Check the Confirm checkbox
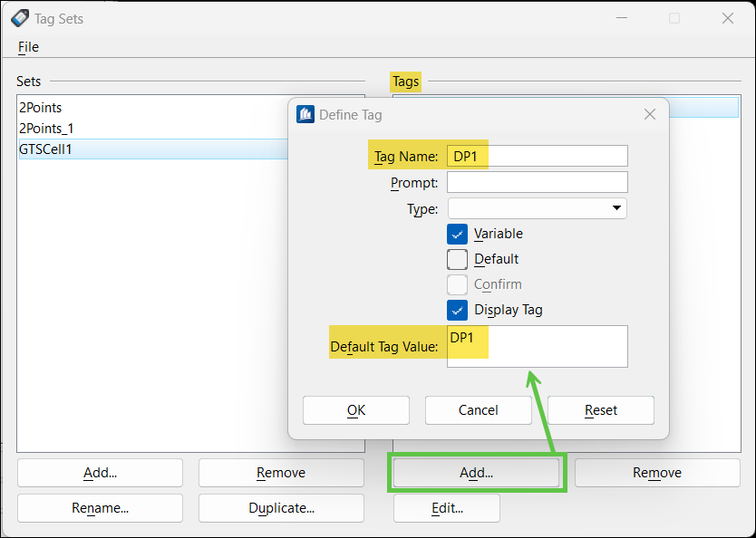 (458, 284)
